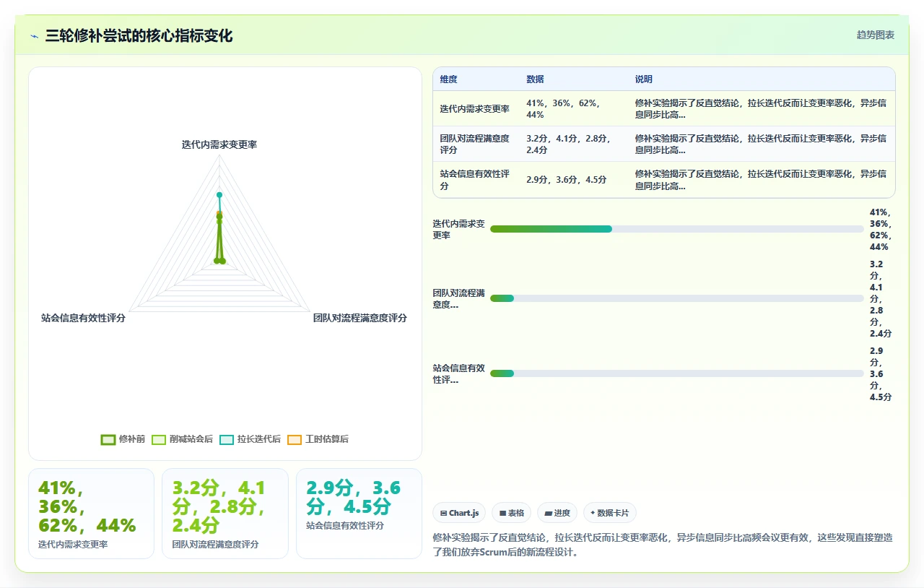This screenshot has height=588, width=924.
Task: Open the 迭代内需求变更率 stat card
Action: tap(91, 514)
